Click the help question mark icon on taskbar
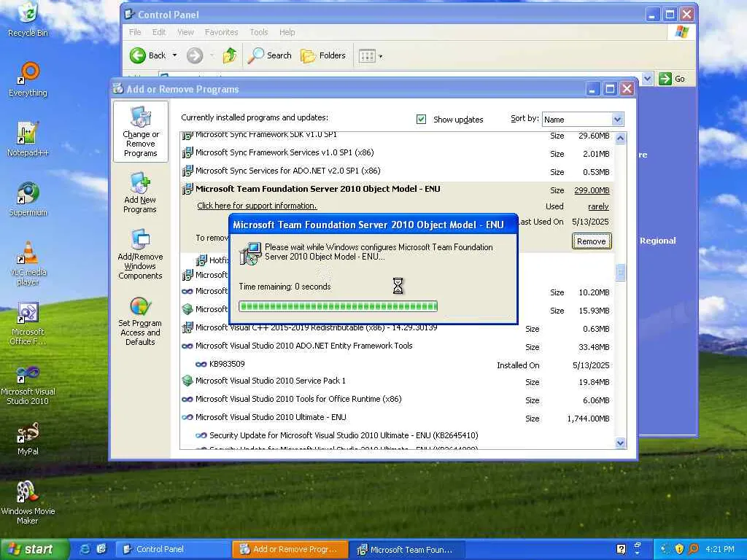 tap(622, 549)
